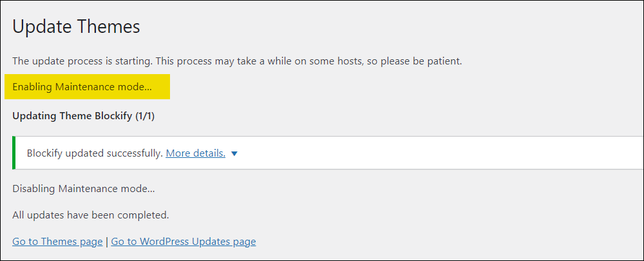Image resolution: width=644 pixels, height=261 pixels.
Task: Click the Updating Theme Blockify (1/1) heading
Action: coord(83,116)
